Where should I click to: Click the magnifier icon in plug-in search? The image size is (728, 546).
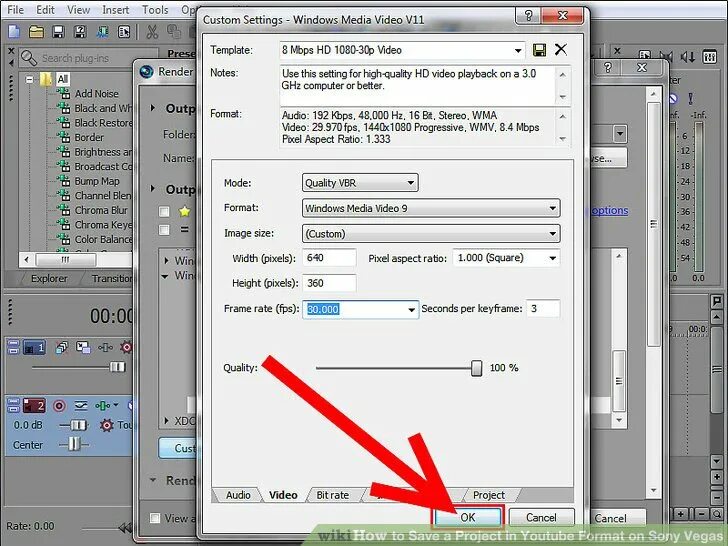point(28,58)
